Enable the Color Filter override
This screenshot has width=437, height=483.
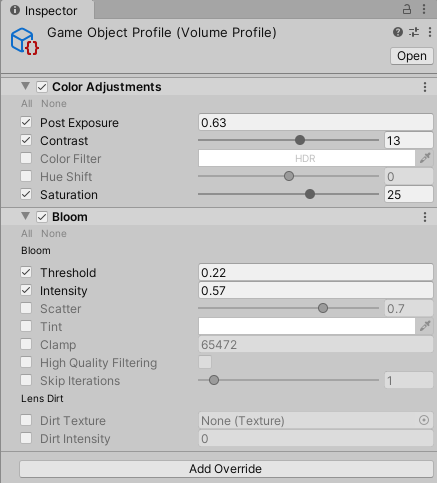tap(26, 158)
